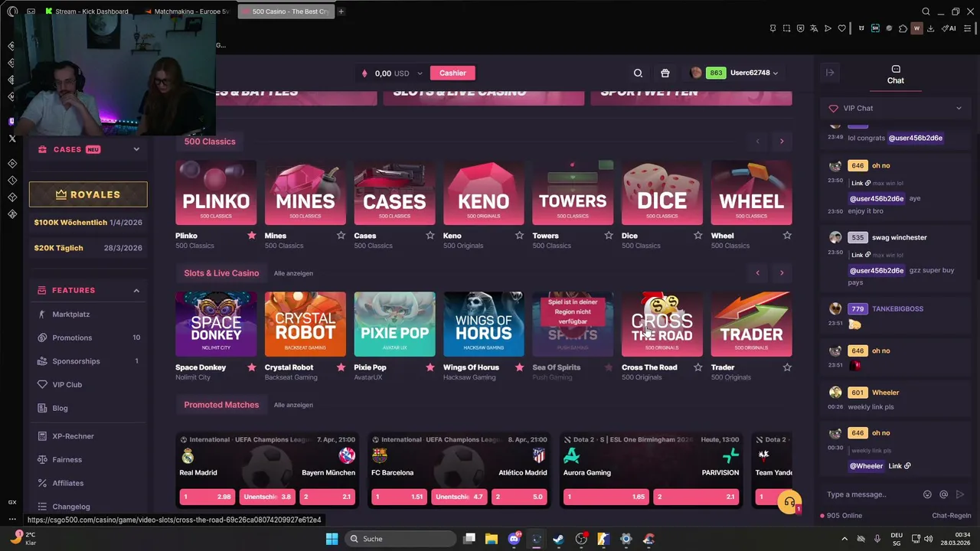This screenshot has width=980, height=551.
Task: Send the chat message with arrow icon
Action: click(960, 494)
